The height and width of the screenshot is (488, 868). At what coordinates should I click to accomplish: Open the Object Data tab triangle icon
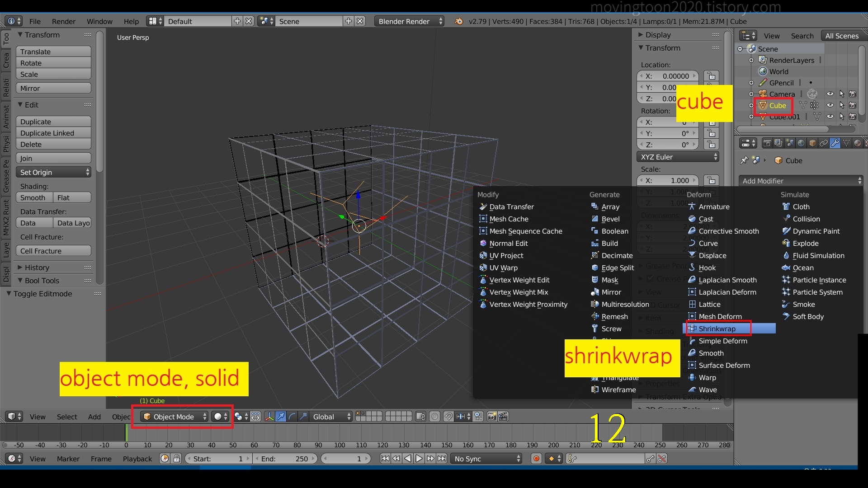pyautogui.click(x=846, y=143)
